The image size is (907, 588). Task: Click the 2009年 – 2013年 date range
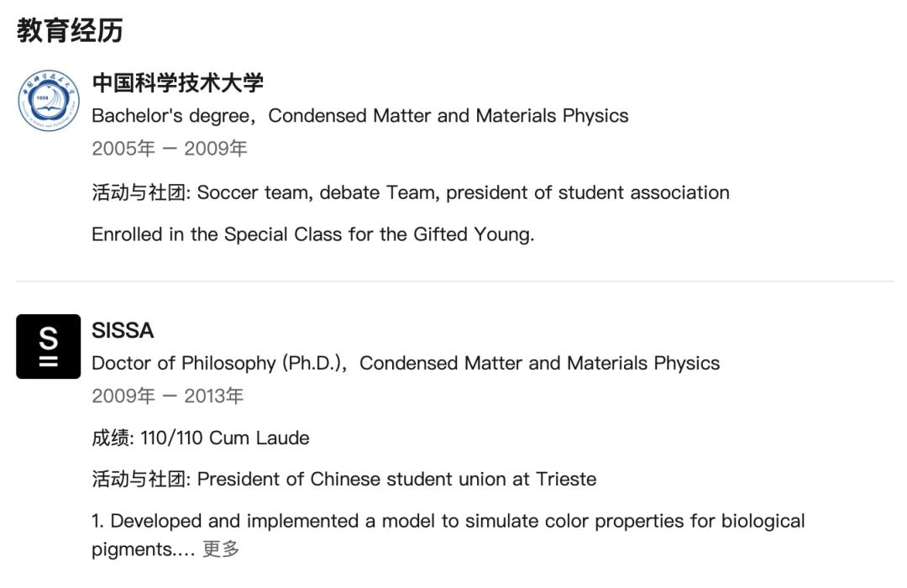click(167, 396)
